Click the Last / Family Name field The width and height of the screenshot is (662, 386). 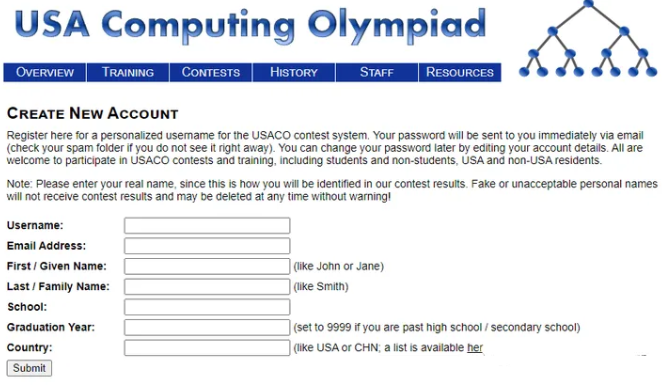[207, 287]
